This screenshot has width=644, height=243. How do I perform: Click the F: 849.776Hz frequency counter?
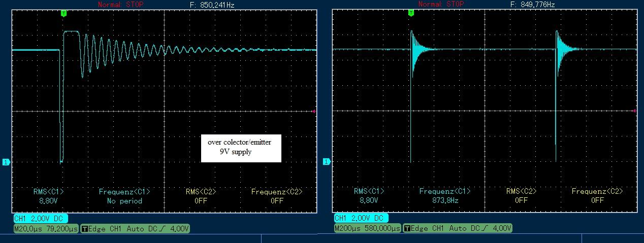pos(532,5)
